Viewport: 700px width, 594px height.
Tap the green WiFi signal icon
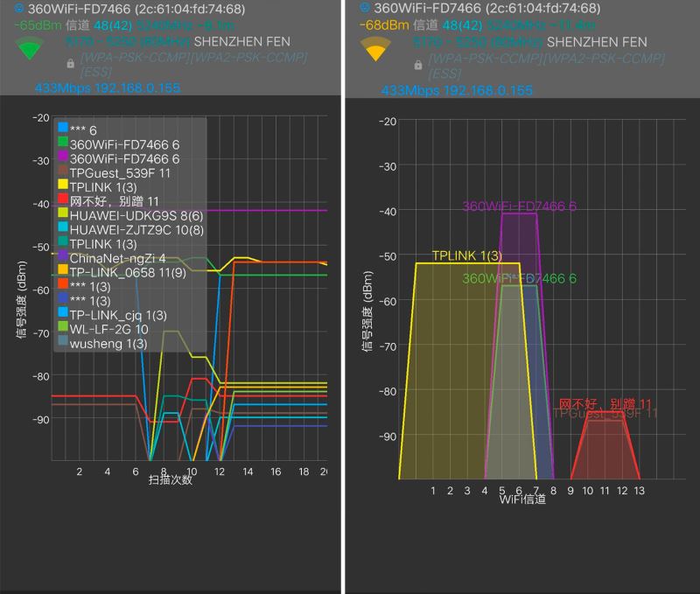(30, 49)
